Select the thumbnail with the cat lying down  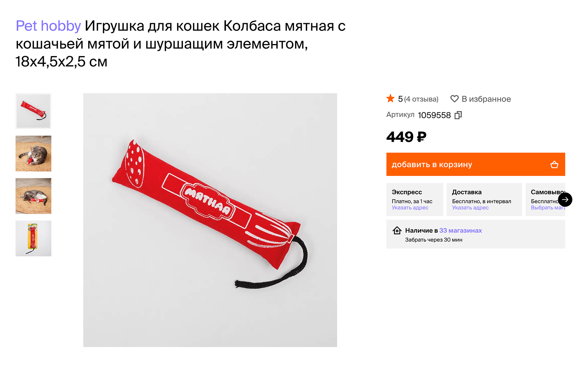click(33, 196)
